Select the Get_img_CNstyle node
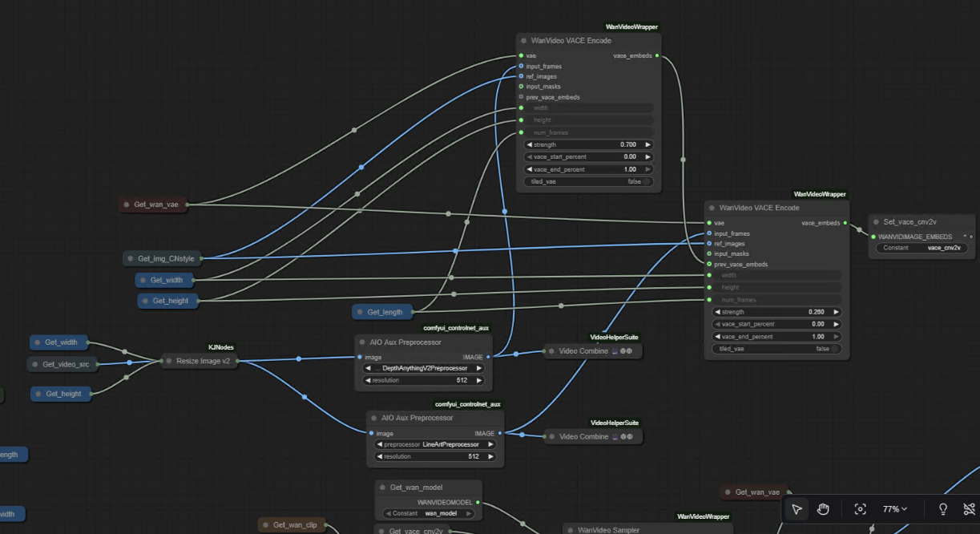This screenshot has height=534, width=980. [163, 258]
